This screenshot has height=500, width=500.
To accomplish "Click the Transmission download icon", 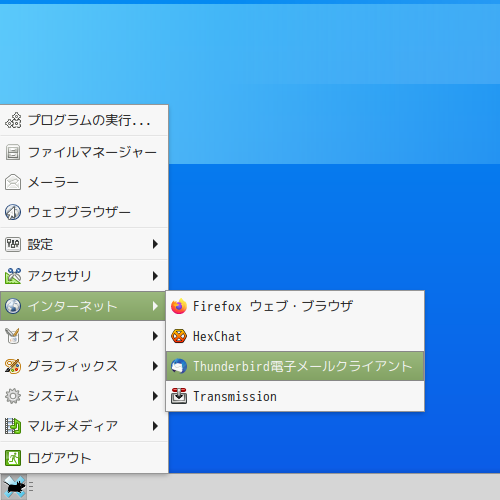I will pyautogui.click(x=179, y=396).
